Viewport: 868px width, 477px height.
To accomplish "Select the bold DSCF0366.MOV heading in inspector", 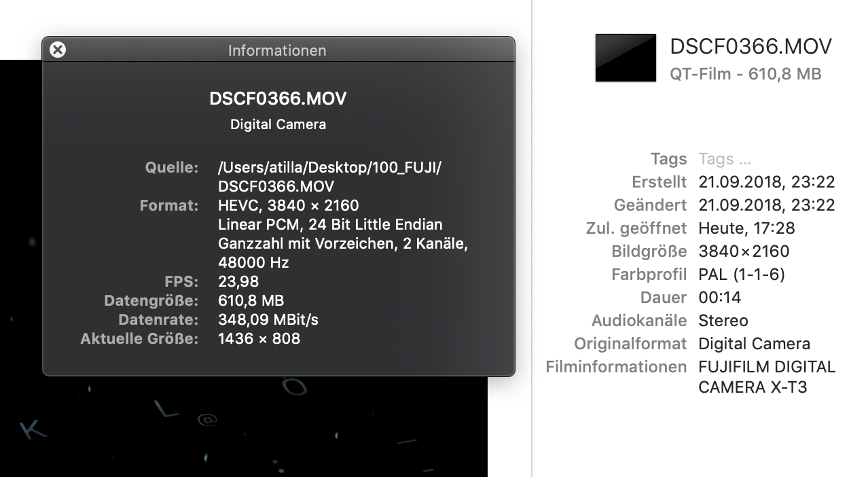I will [278, 99].
